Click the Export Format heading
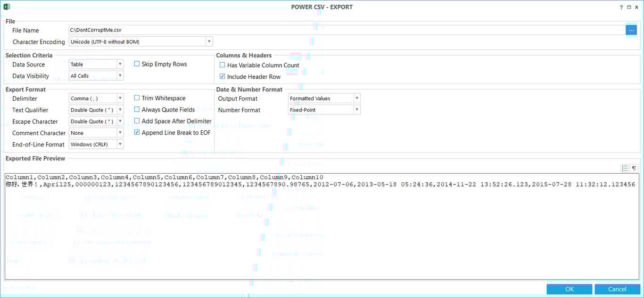This screenshot has width=644, height=298. 26,89
